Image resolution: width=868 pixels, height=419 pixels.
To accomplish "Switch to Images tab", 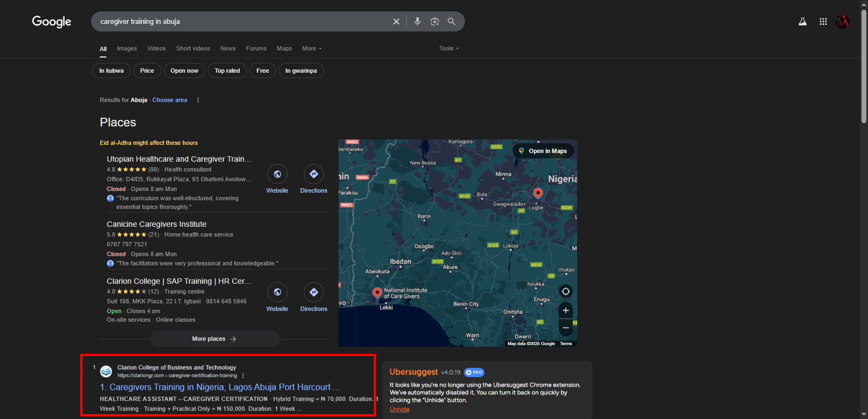I will (x=127, y=48).
